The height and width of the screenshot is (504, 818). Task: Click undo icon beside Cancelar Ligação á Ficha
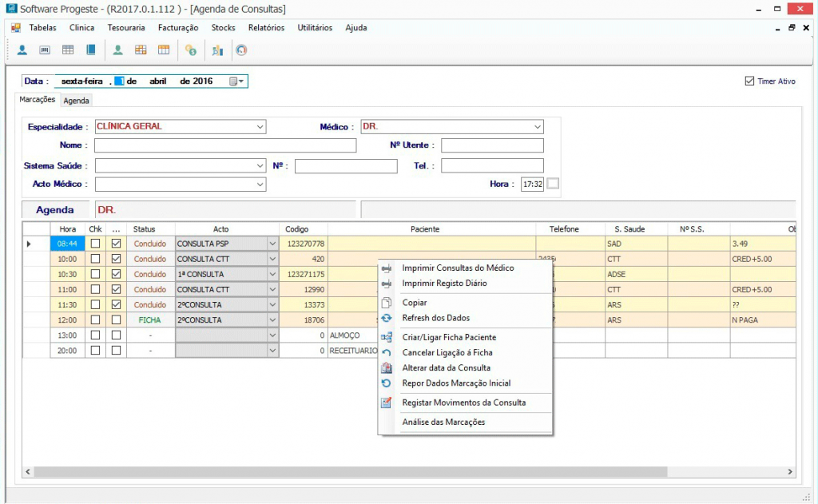click(x=387, y=353)
